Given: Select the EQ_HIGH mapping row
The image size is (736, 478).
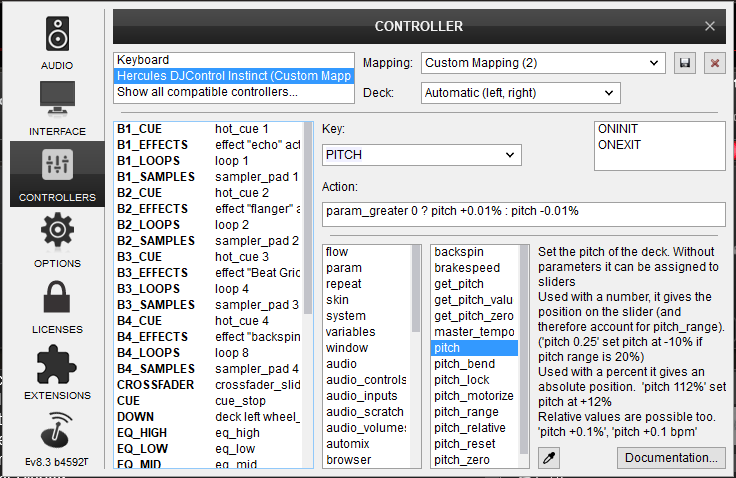Looking at the screenshot, I should tap(209, 433).
